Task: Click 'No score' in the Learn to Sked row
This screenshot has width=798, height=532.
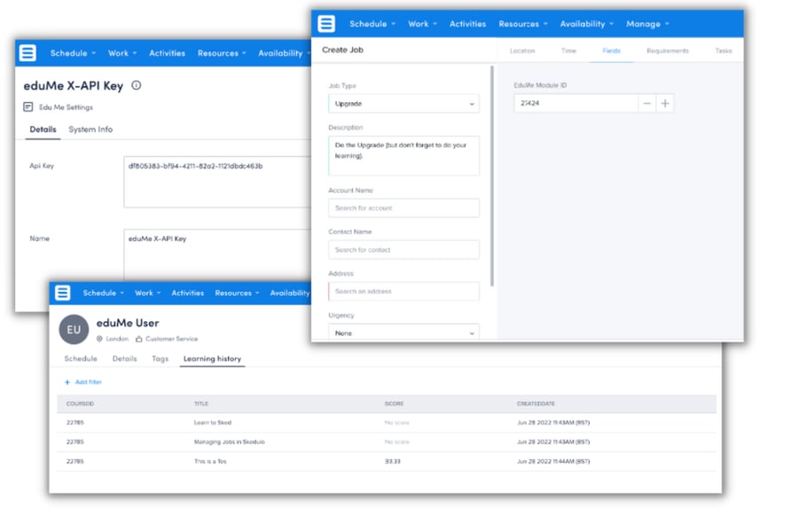Action: [x=397, y=423]
